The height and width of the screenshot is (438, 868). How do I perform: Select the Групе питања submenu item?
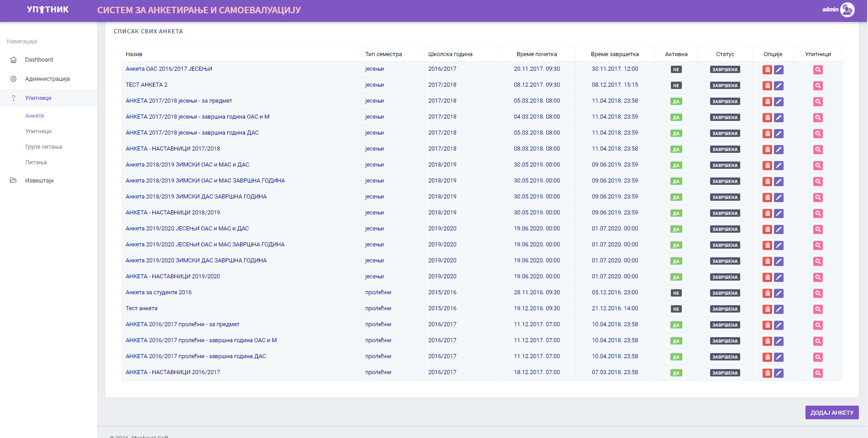pyautogui.click(x=44, y=147)
